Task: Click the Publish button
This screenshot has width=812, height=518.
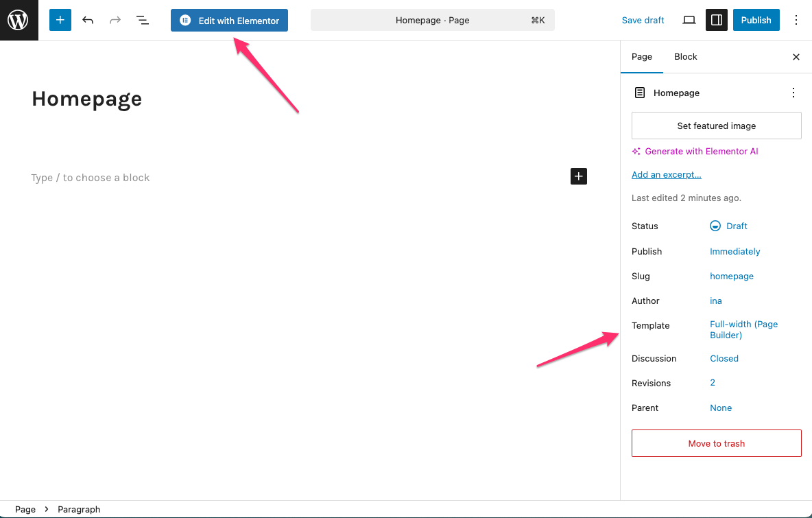Action: pyautogui.click(x=756, y=21)
